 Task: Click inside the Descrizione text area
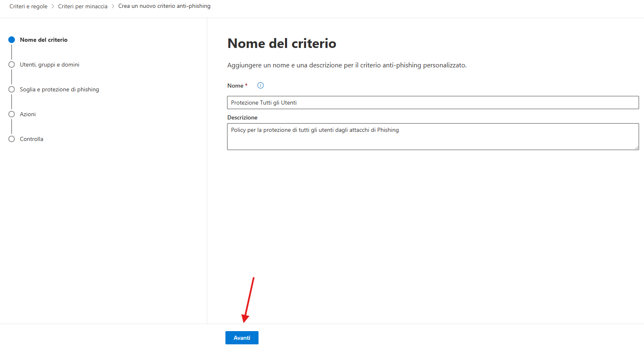pyautogui.click(x=433, y=136)
